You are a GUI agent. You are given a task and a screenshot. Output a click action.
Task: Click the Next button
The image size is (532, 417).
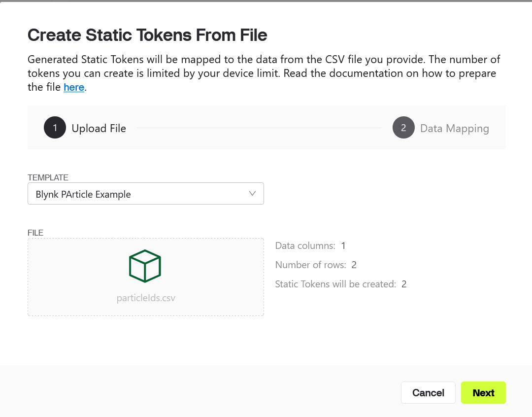coord(483,392)
